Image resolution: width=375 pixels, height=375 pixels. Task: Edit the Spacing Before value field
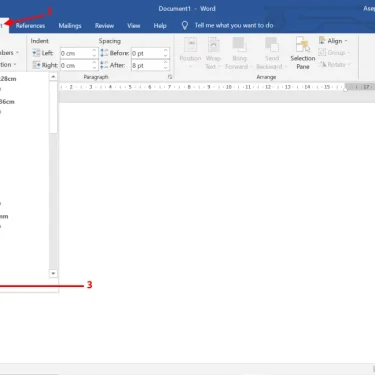pos(147,53)
